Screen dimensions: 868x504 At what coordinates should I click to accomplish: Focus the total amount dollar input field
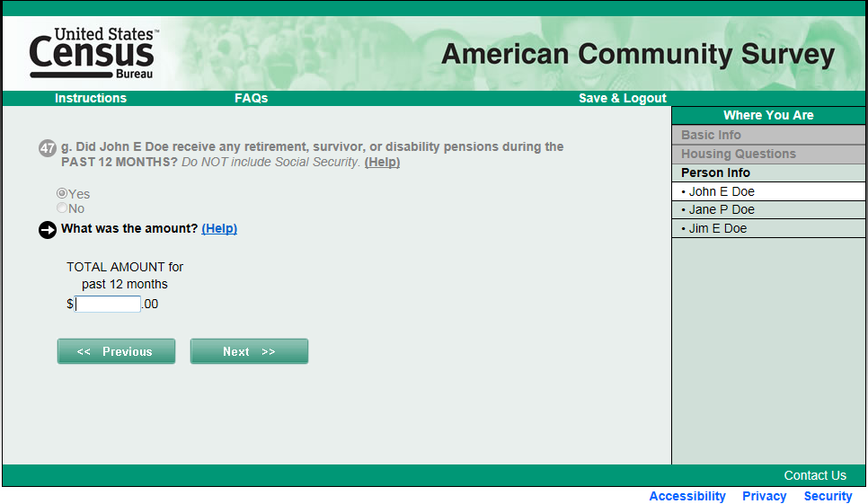point(108,304)
